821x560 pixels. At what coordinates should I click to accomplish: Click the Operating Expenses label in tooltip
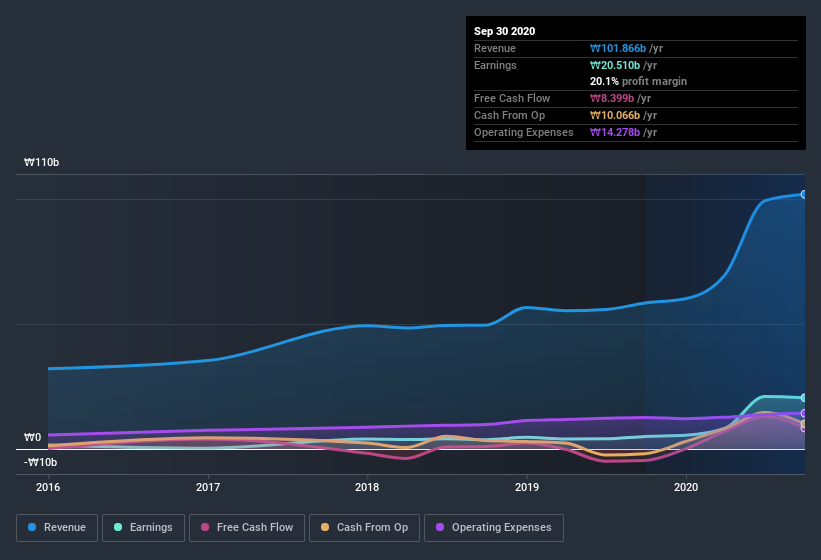(x=524, y=132)
